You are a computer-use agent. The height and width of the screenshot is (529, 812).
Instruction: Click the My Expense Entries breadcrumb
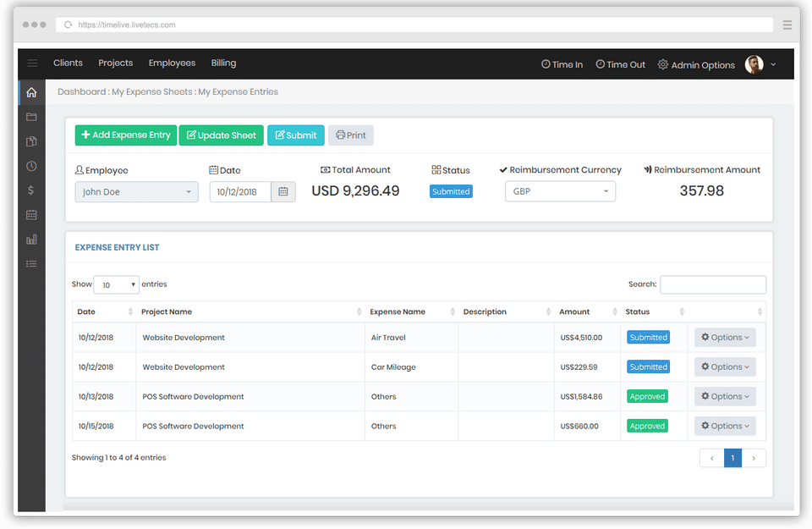[x=239, y=91]
